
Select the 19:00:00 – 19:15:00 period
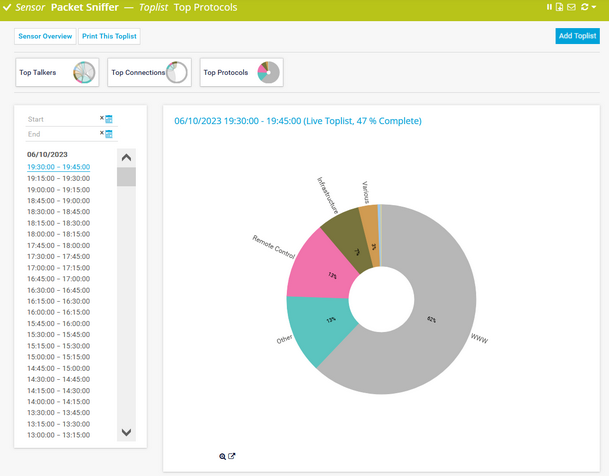[x=59, y=189]
